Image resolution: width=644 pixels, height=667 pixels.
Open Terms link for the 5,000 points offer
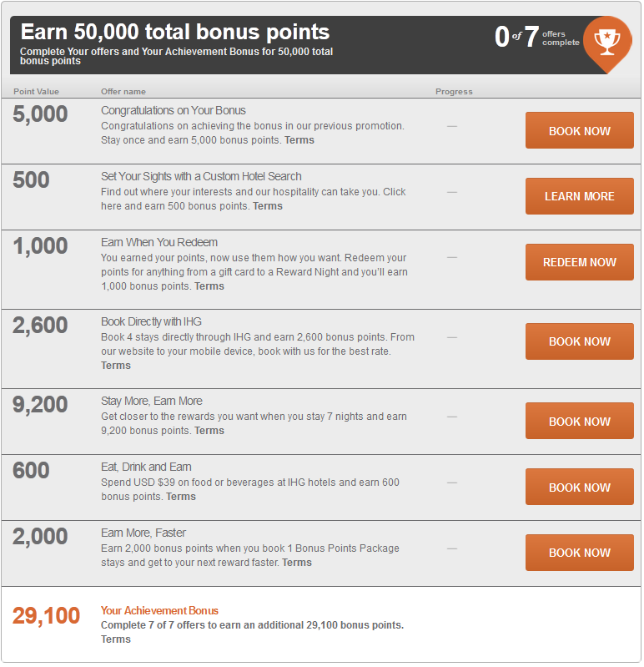(x=299, y=140)
